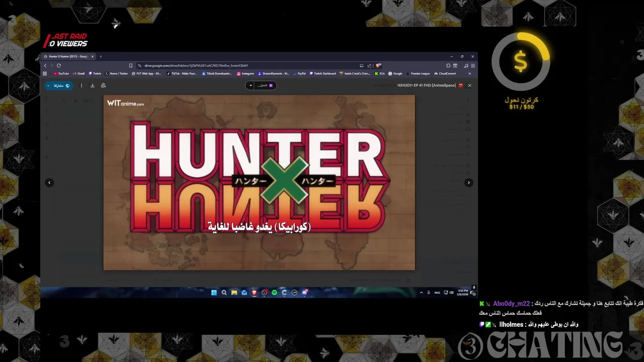Screen dimensions: 644x362
Task: Open the Twitch Dashboard bookmark
Action: 323,73
